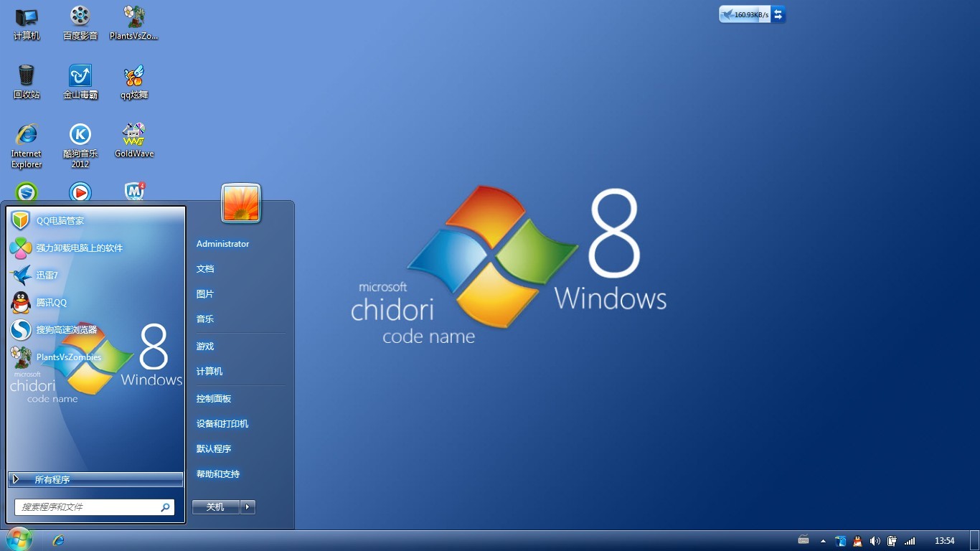Click the power plug tray icon
Screen dimensions: 980x551
coord(892,541)
